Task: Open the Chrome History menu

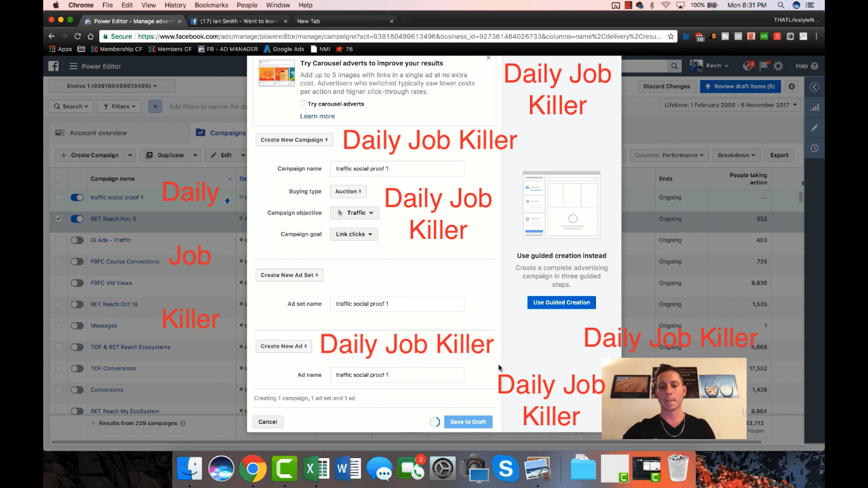Action: coord(175,5)
